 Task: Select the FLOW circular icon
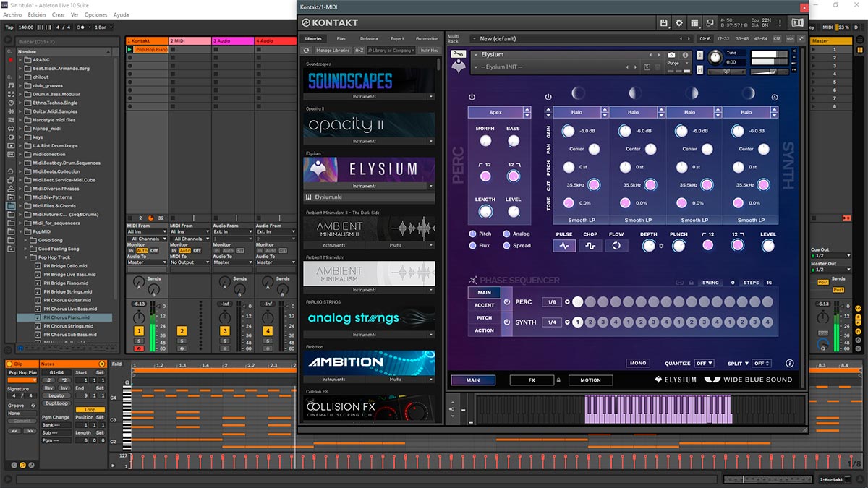pos(616,246)
